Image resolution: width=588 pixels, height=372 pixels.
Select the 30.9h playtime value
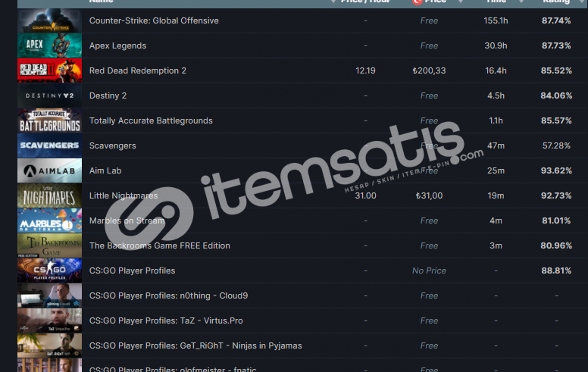coord(496,45)
